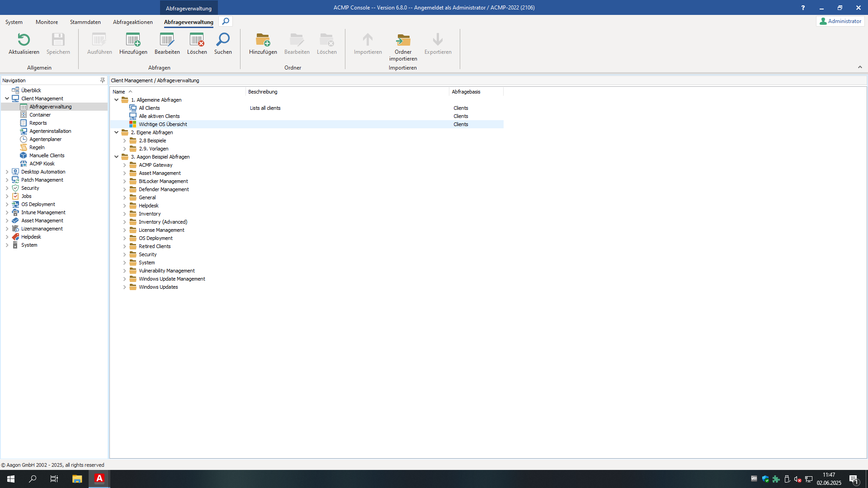Select the Wichtige OS Übersicht query
Screen dimensions: 868x488
(x=163, y=124)
